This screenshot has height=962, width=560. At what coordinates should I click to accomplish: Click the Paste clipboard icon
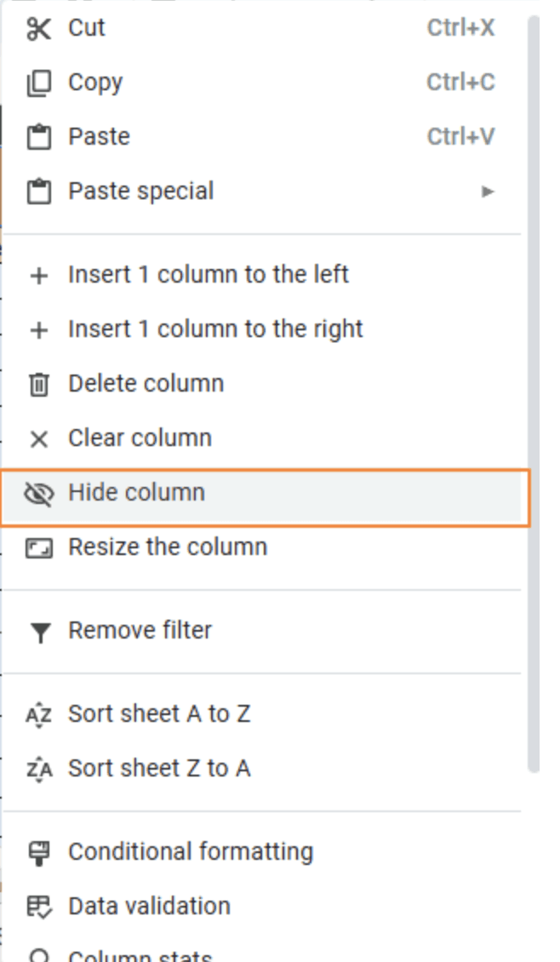click(x=39, y=137)
